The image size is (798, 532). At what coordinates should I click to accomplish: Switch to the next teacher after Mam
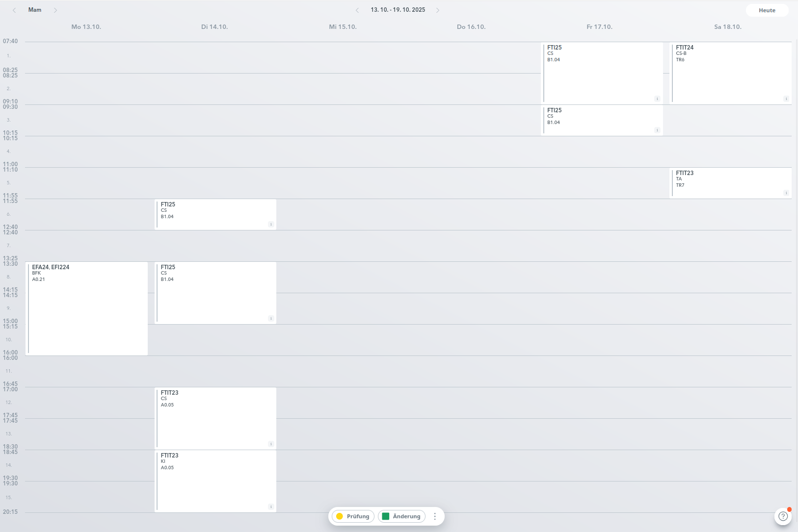[55, 10]
